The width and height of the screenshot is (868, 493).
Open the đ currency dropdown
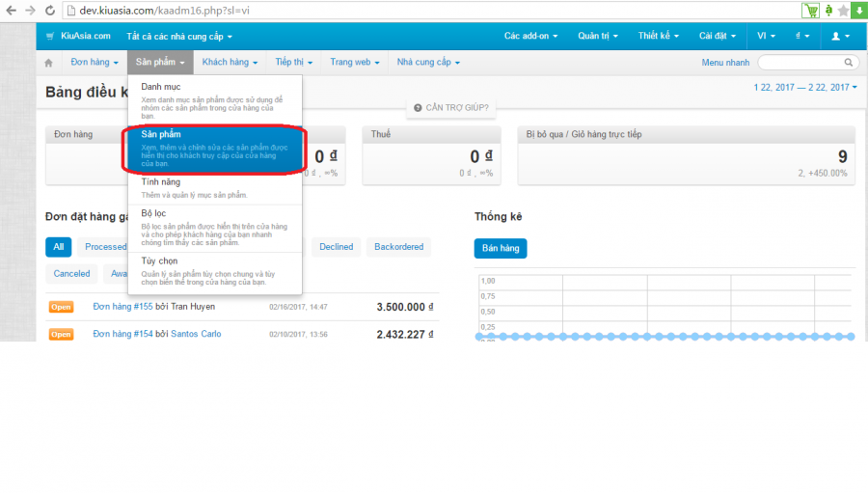coord(802,36)
